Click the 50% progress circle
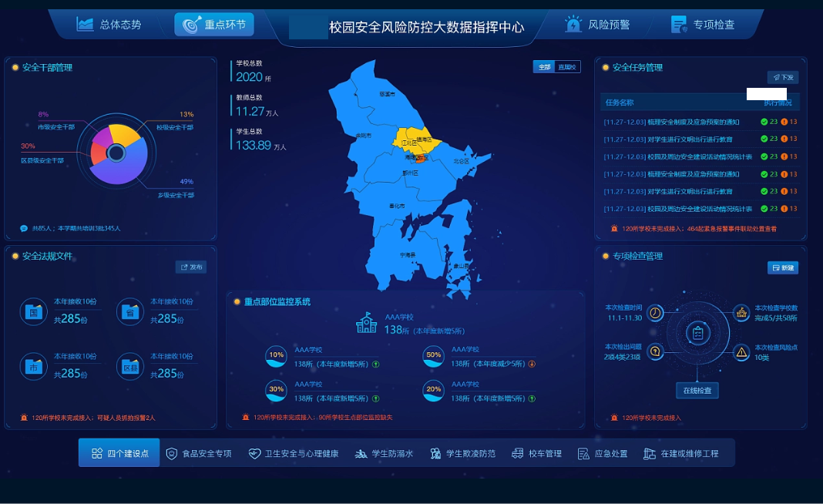This screenshot has width=823, height=504. coord(434,357)
